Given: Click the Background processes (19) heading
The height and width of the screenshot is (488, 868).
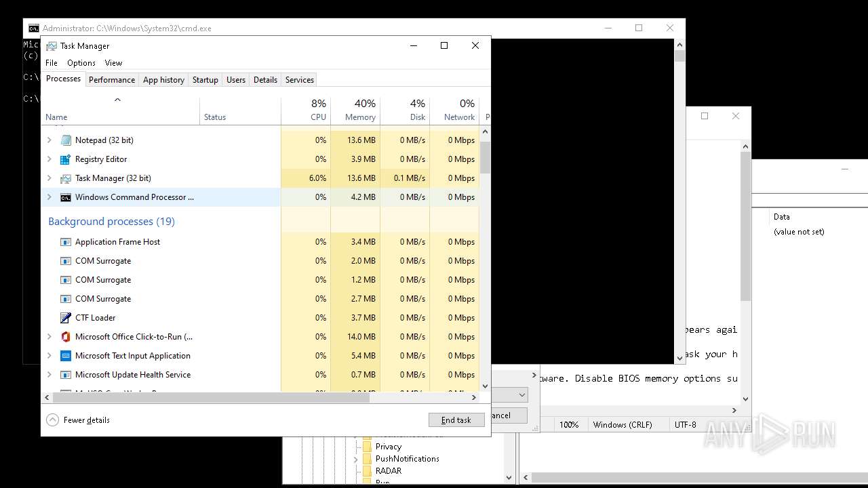Looking at the screenshot, I should click(111, 222).
